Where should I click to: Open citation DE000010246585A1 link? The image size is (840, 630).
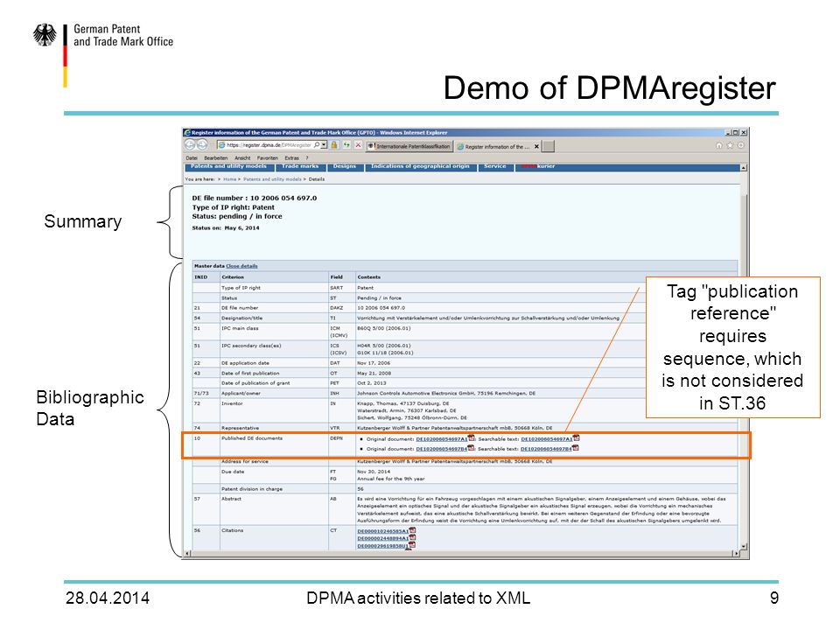tap(382, 531)
